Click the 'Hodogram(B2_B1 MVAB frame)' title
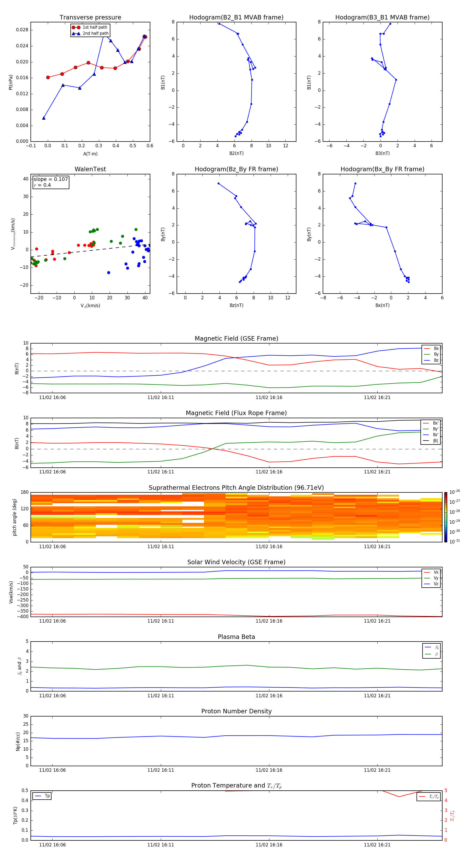 236,18
